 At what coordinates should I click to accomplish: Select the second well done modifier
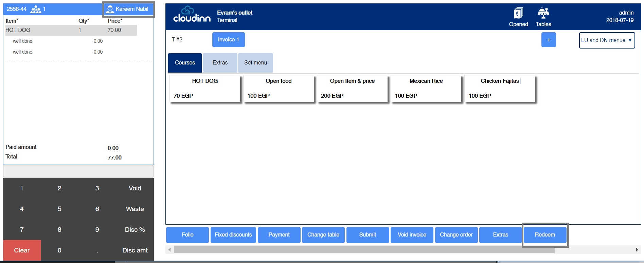[22, 52]
